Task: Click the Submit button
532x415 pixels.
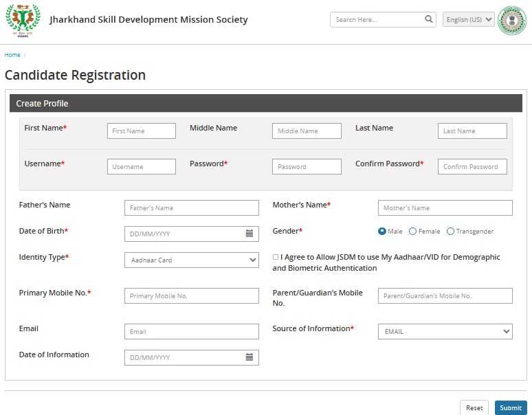Action: 511,407
